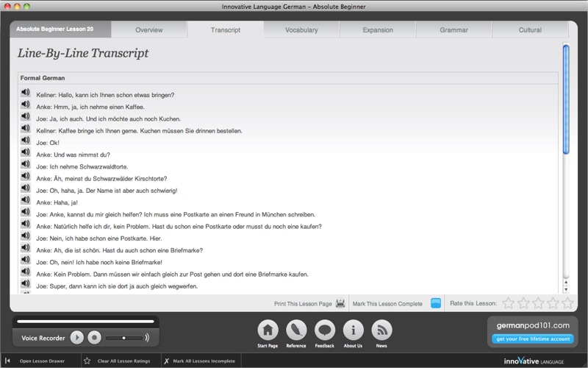Play audio for "Joe: Ich nehme Schwarzwaldtorte" line
This screenshot has width=588, height=368.
pyautogui.click(x=26, y=164)
